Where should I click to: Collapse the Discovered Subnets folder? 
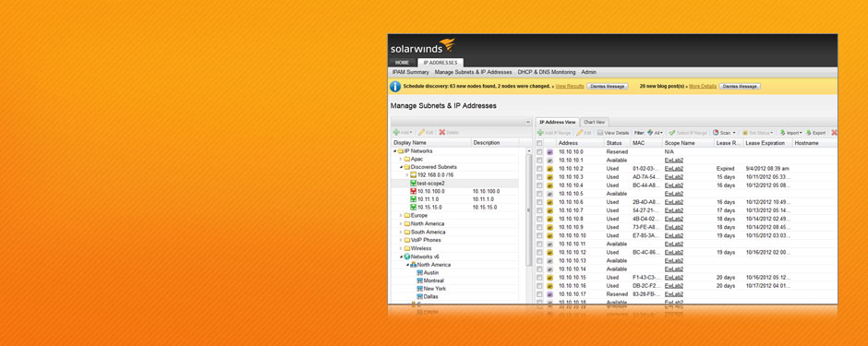click(401, 167)
